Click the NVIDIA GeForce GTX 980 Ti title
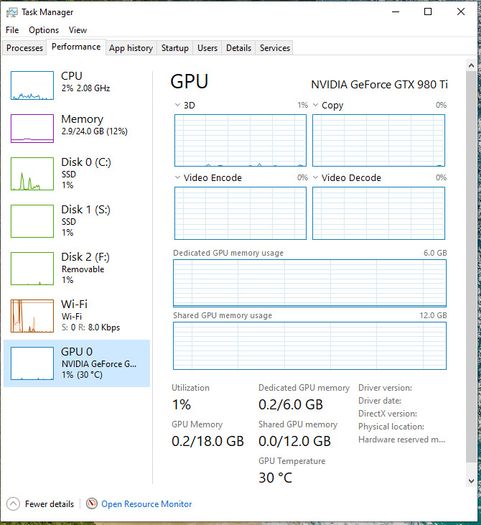The image size is (481, 525). click(379, 84)
